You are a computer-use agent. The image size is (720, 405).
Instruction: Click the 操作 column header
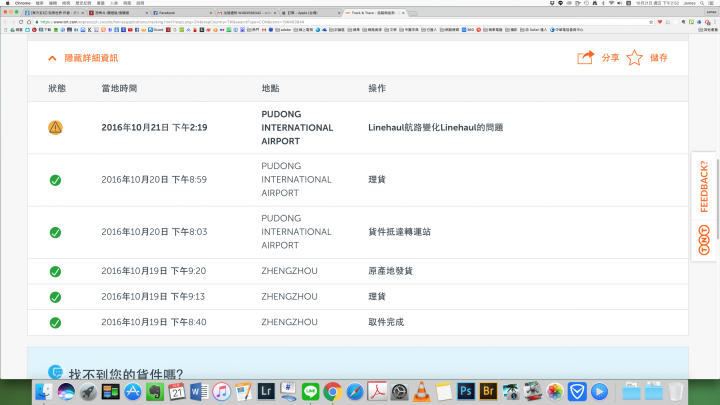pos(377,88)
